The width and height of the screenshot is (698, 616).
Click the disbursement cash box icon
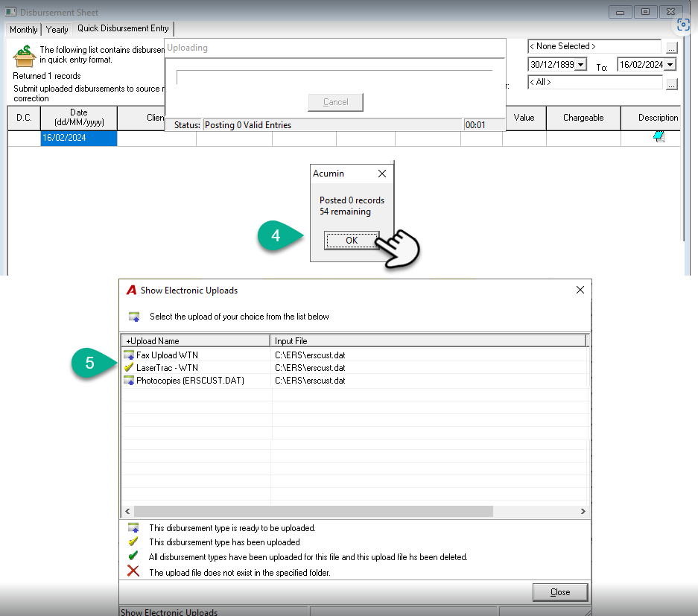pos(25,56)
